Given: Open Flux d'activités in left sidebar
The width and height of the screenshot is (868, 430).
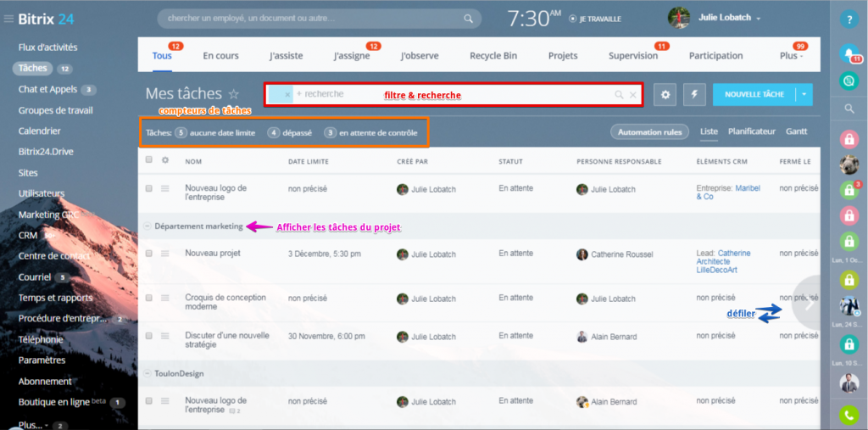Looking at the screenshot, I should click(48, 47).
